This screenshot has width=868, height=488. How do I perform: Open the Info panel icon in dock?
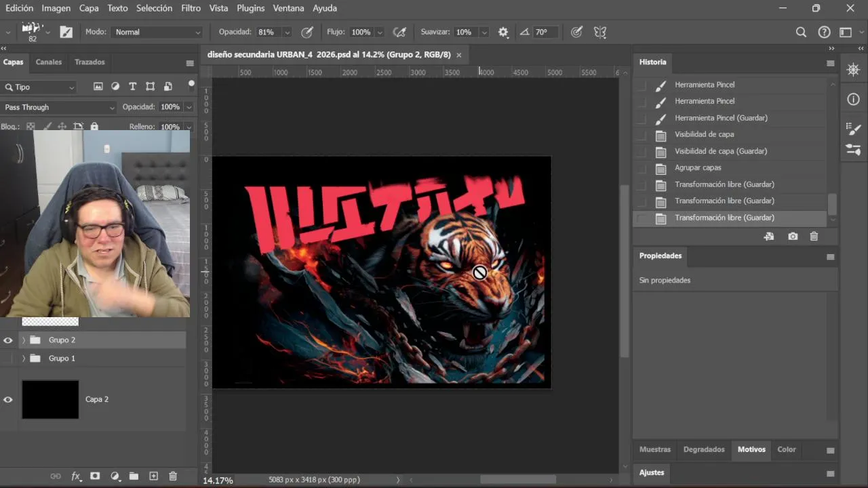(853, 100)
